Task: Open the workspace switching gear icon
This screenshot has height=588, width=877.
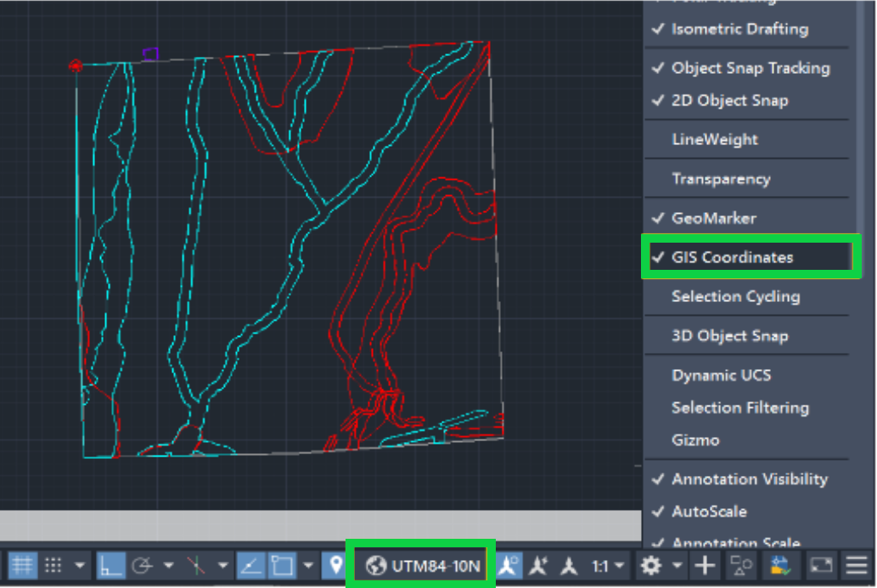Action: point(650,565)
